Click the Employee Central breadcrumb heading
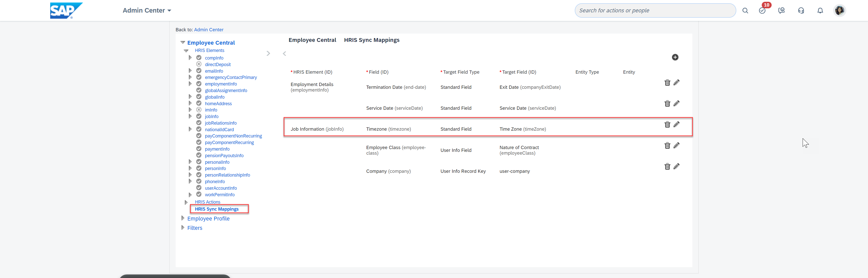Viewport: 868px width, 278px height. 312,40
